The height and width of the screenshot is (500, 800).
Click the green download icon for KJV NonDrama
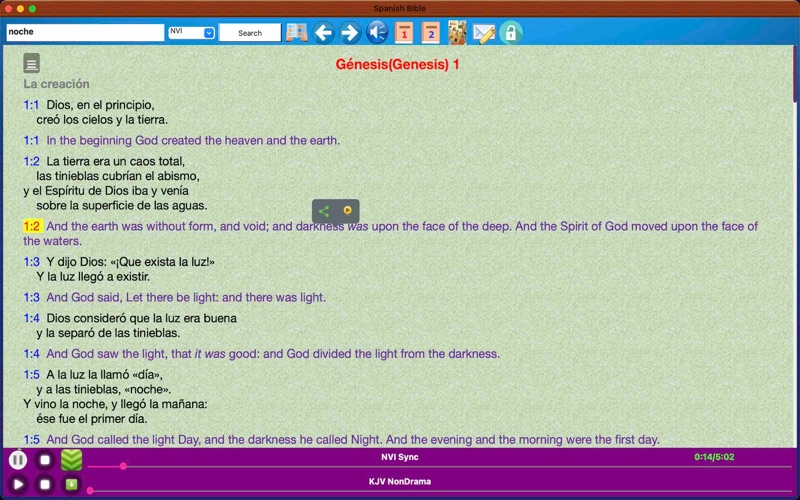[x=71, y=484]
